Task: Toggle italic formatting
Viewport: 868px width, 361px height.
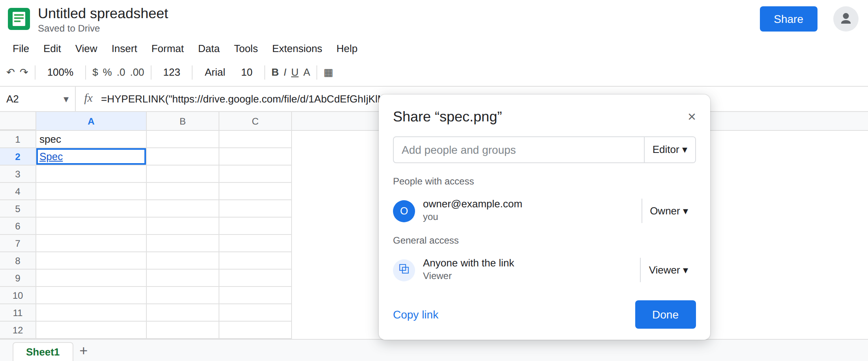Action: (x=285, y=72)
